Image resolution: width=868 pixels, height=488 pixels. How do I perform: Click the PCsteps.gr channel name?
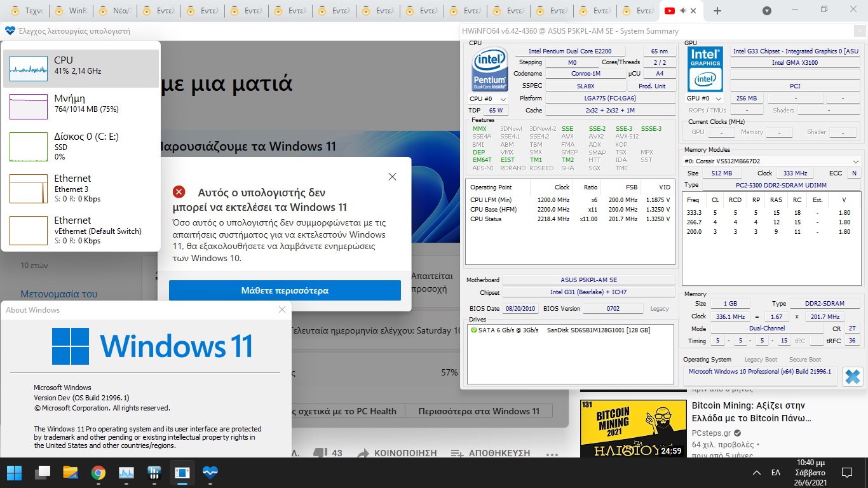(x=711, y=433)
